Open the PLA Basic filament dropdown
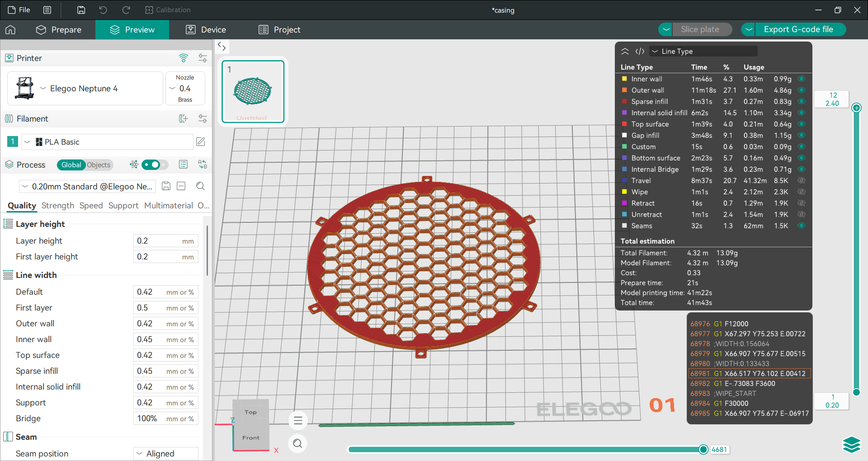Screen dimensions: 868x461 (x=107, y=142)
